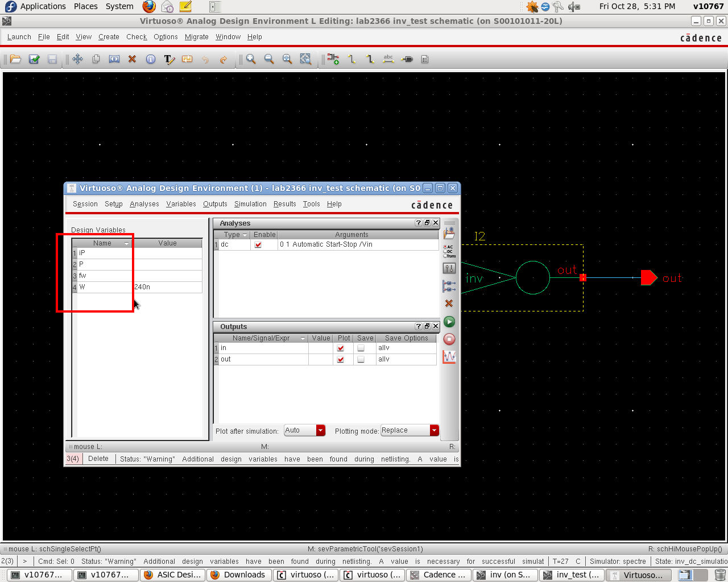Switch to the ASIC Desi... taskbar window

tap(172, 575)
